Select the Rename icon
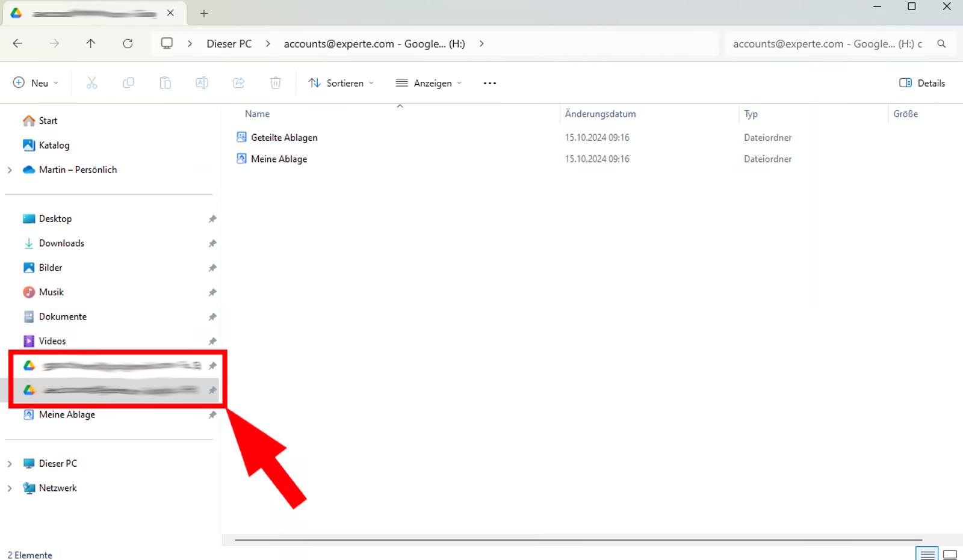The height and width of the screenshot is (560, 963). point(202,82)
